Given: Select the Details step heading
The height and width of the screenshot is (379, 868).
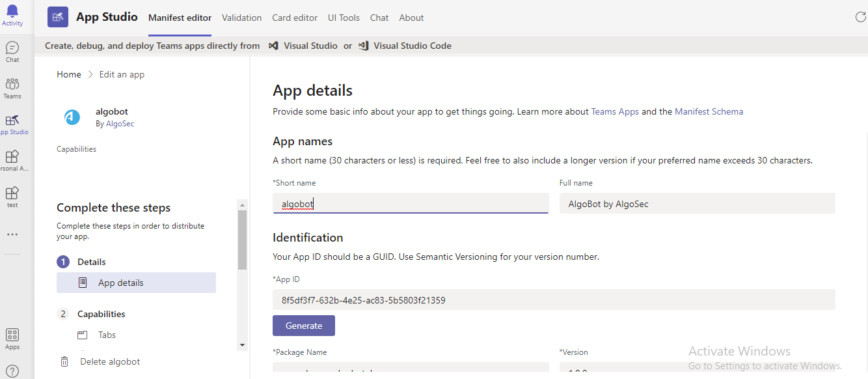Looking at the screenshot, I should click(x=92, y=262).
